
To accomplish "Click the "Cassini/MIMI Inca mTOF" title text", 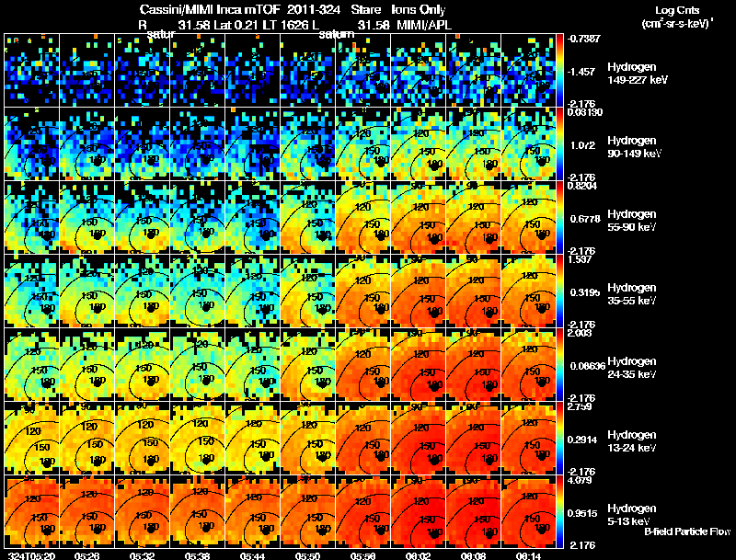I will 210,9.
